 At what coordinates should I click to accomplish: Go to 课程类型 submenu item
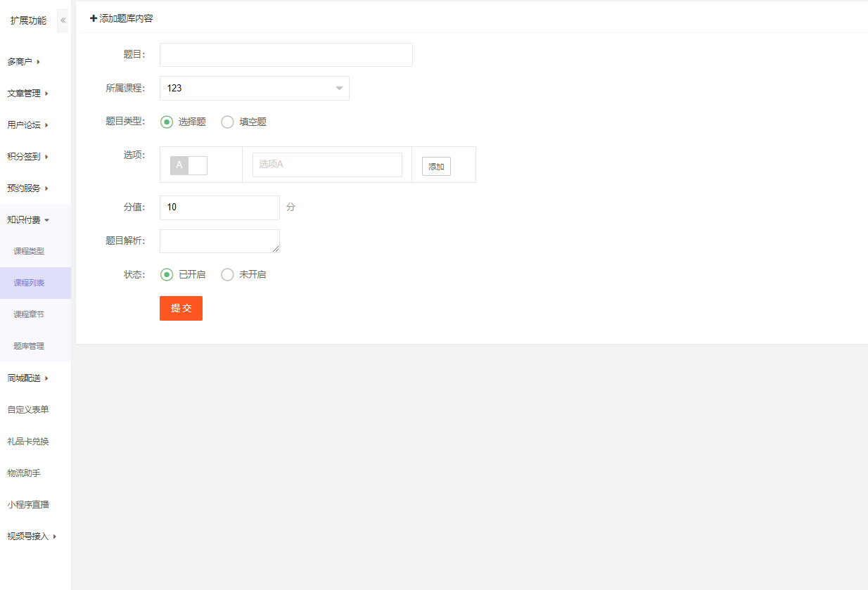[29, 251]
